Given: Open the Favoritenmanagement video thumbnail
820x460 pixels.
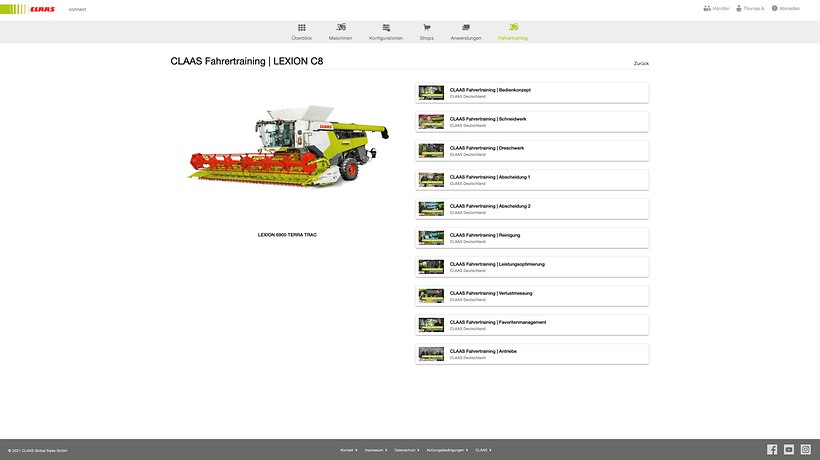Looking at the screenshot, I should coord(431,325).
